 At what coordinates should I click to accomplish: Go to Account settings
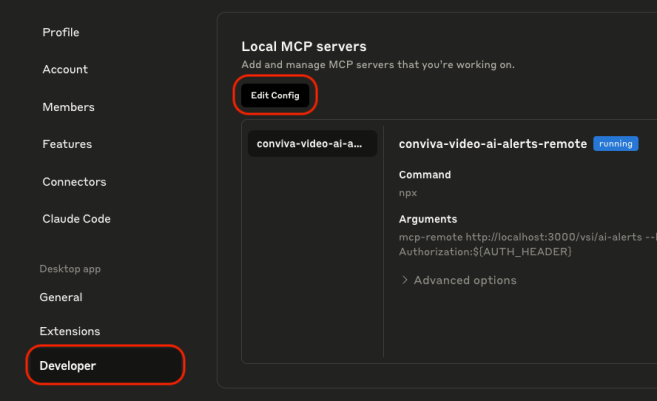point(65,70)
